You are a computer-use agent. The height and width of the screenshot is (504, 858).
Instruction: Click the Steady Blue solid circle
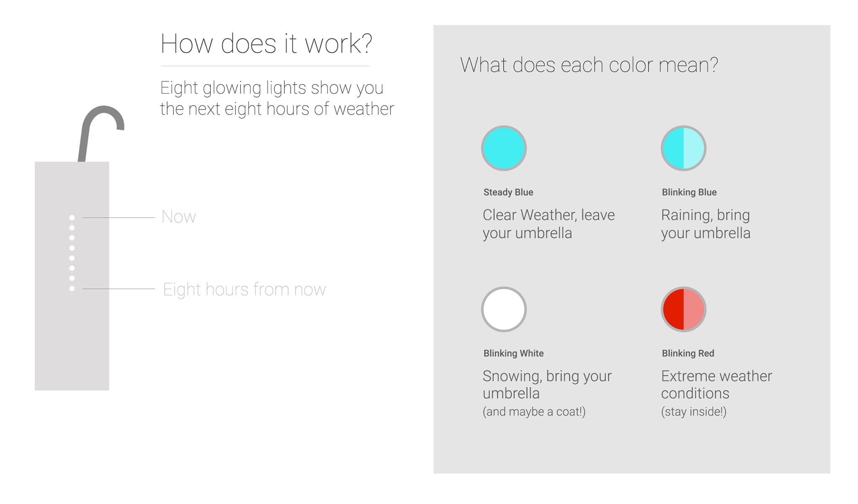pos(504,148)
